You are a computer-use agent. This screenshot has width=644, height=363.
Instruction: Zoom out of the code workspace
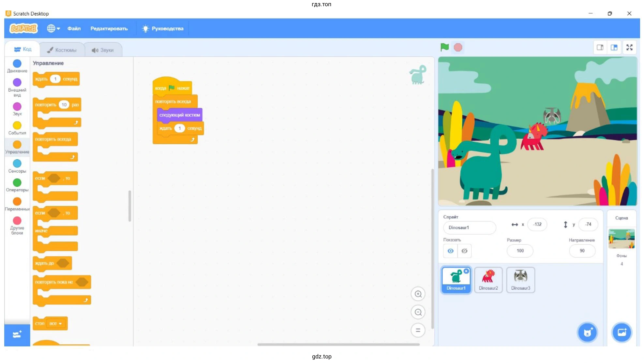[418, 312]
